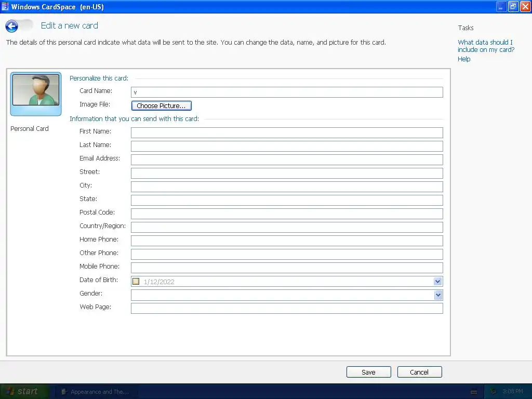Click the Postal Code field
532x399 pixels.
287,214
